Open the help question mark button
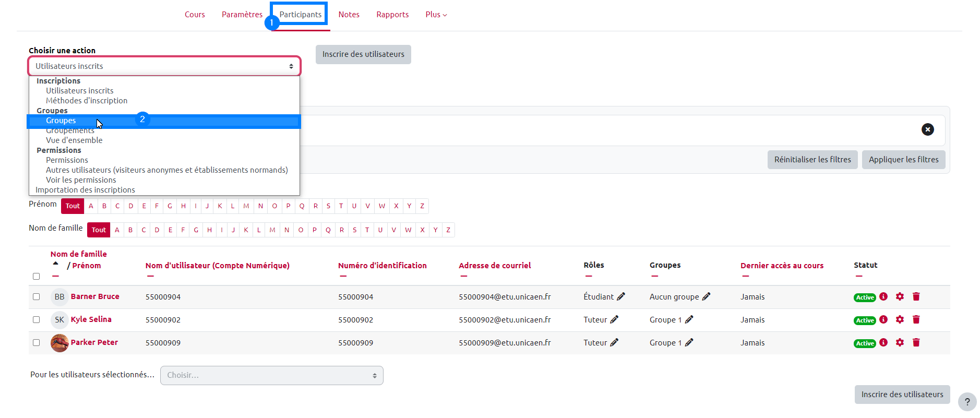This screenshot has width=980, height=418. point(967,402)
